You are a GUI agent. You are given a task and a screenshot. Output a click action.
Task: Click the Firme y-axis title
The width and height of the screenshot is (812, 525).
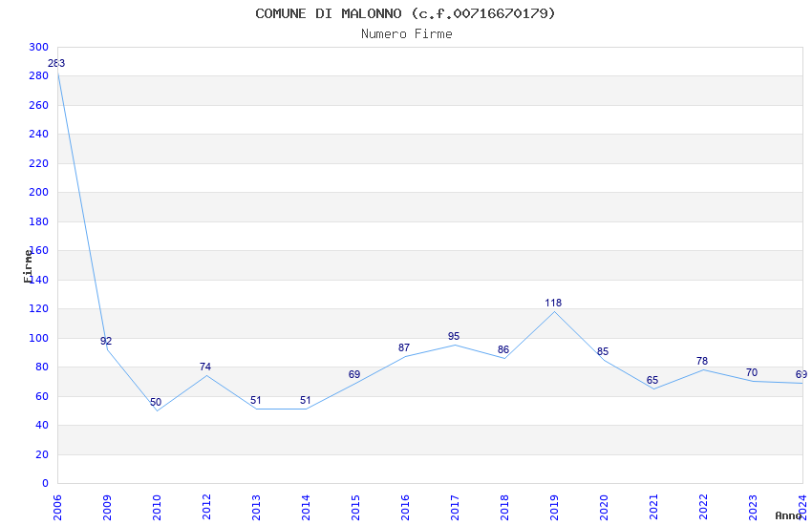[29, 266]
